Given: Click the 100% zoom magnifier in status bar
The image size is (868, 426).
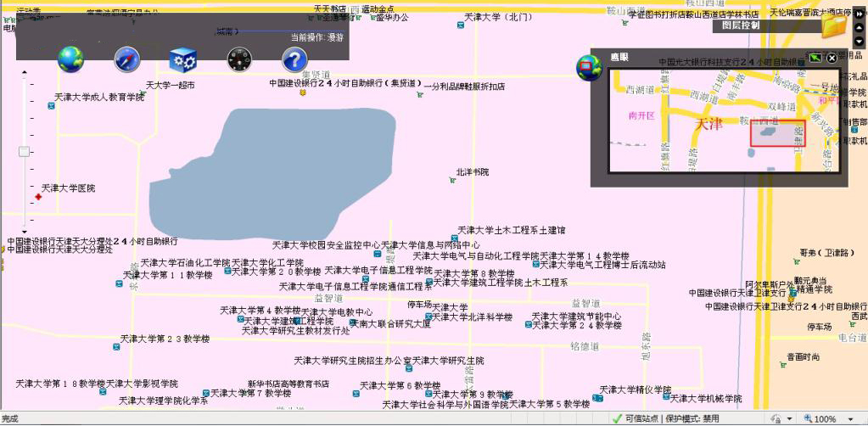Looking at the screenshot, I should pos(809,419).
